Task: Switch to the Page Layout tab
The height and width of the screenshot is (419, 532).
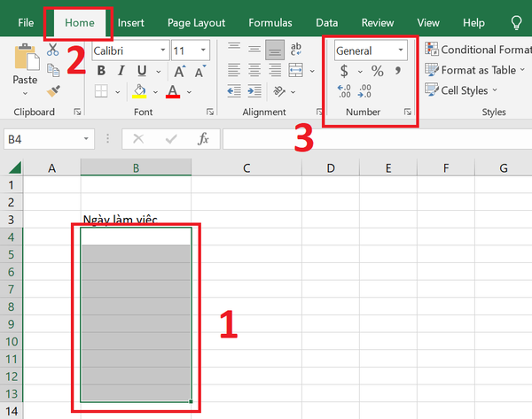Action: click(x=196, y=23)
